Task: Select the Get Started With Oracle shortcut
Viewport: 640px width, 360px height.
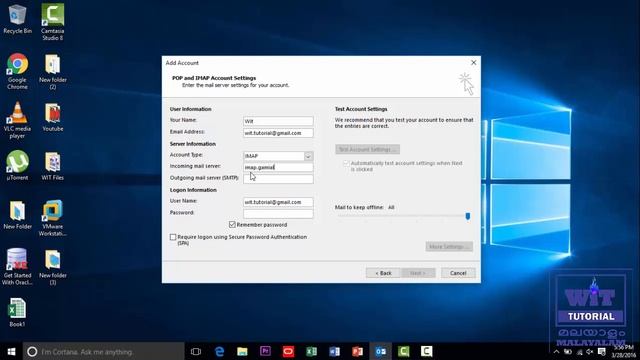Action: pyautogui.click(x=17, y=267)
